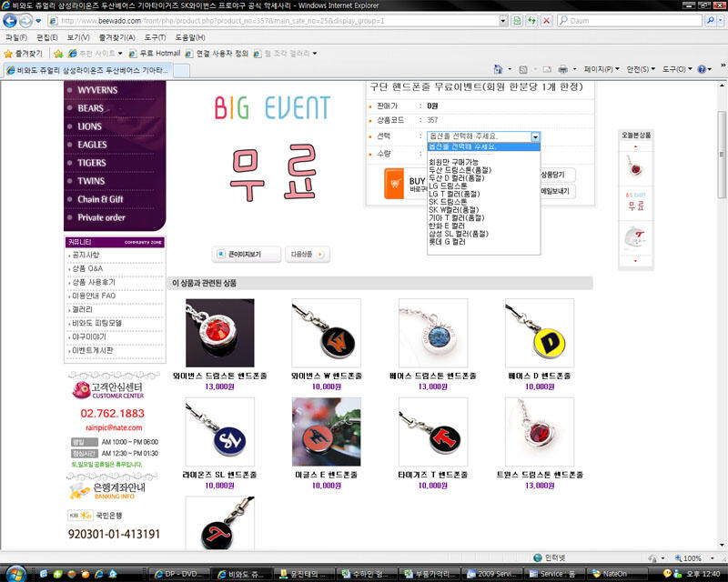Click the down arrow in 오늘본상품 panel
The width and height of the screenshot is (728, 582).
(x=635, y=261)
